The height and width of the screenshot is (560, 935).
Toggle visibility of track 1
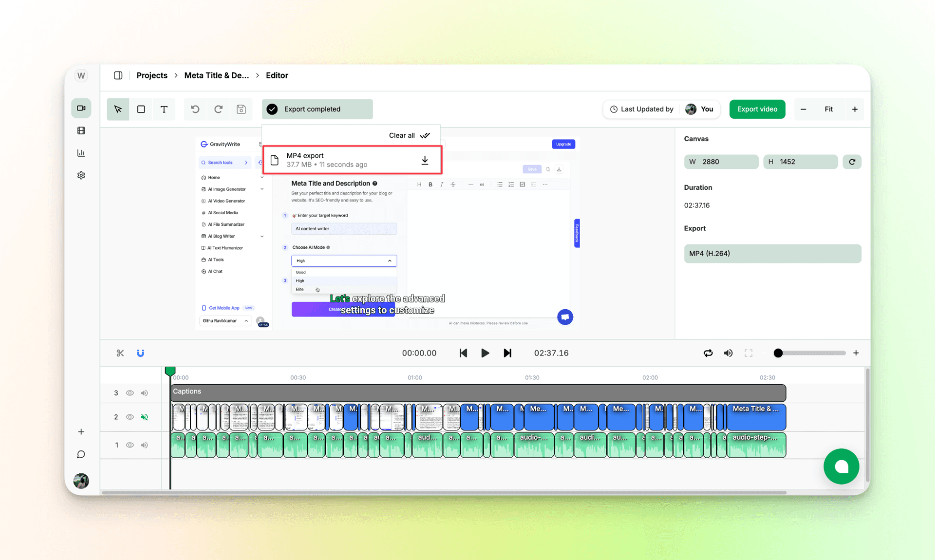point(130,445)
